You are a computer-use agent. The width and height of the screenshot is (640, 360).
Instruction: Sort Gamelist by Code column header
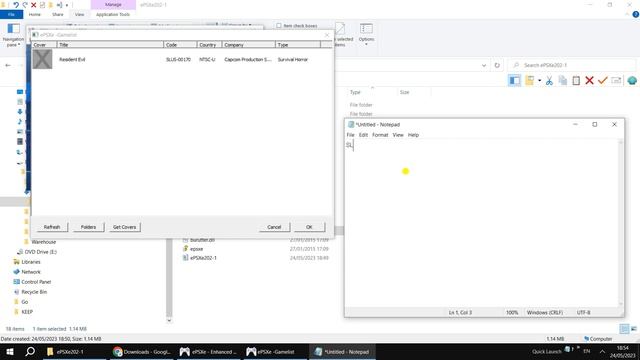point(180,44)
